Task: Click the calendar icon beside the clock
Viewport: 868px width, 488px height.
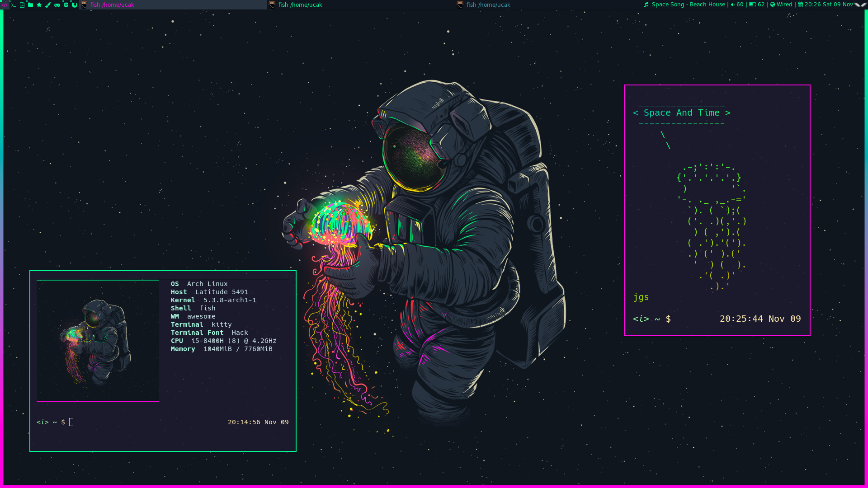Action: point(800,5)
